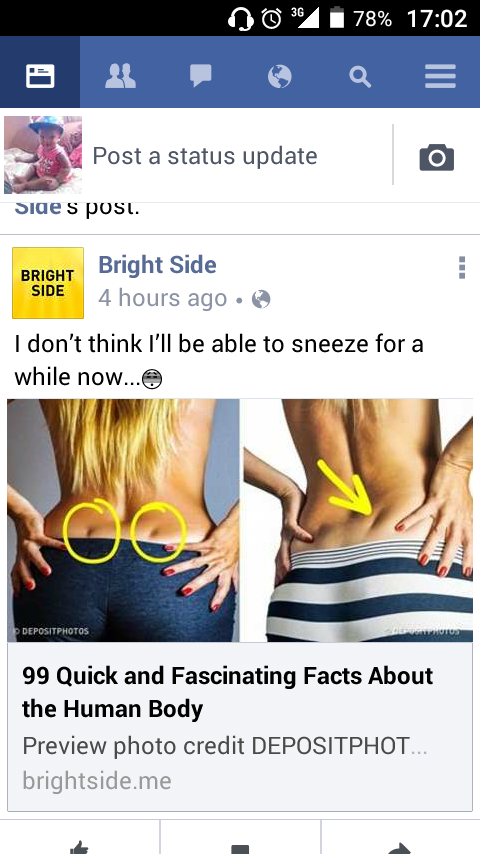Open the 99 Quick and Fascinating Facts article

click(228, 692)
